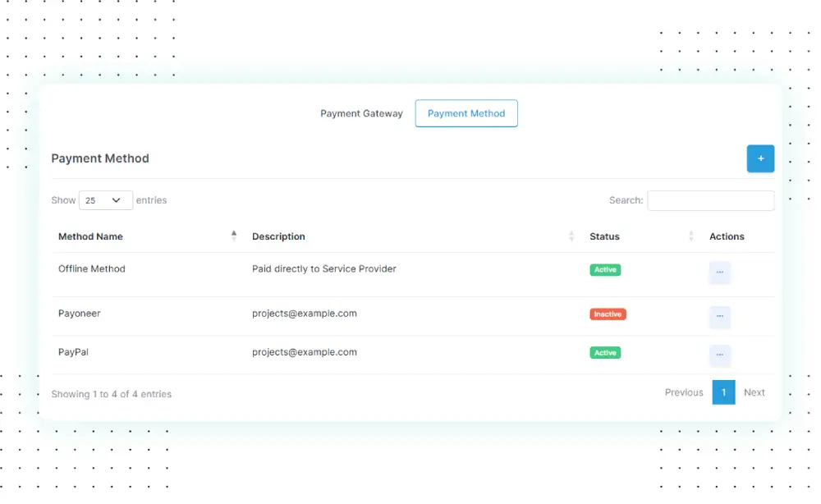Click inside the Search input field
Screen dimensions: 821x504
point(711,200)
